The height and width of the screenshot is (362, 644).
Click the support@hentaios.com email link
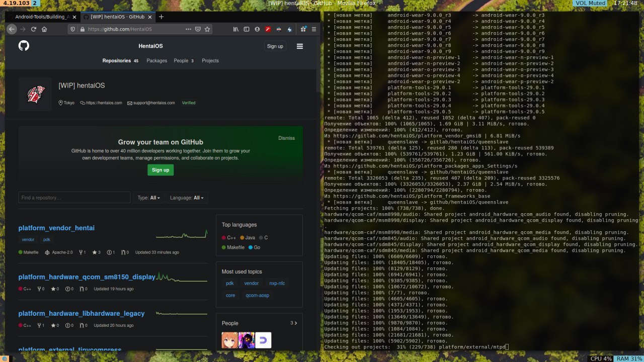click(154, 103)
